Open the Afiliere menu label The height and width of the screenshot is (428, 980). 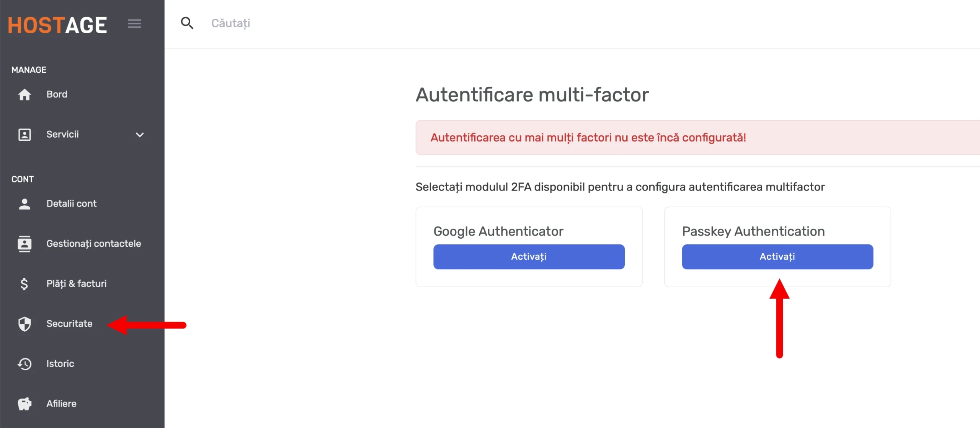pyautogui.click(x=61, y=404)
